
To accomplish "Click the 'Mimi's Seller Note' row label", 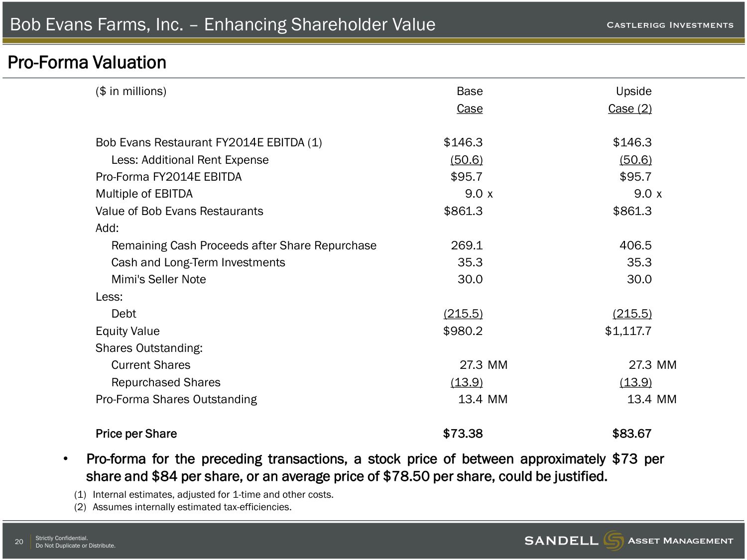I will click(158, 279).
